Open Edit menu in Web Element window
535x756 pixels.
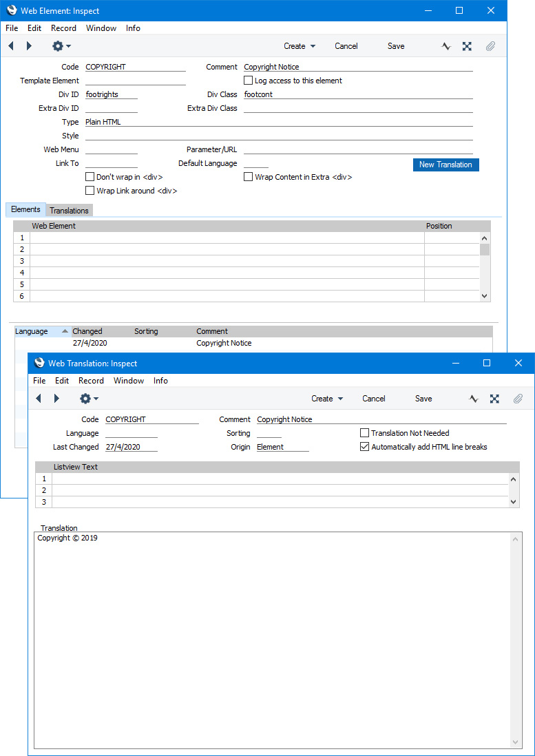pyautogui.click(x=34, y=28)
